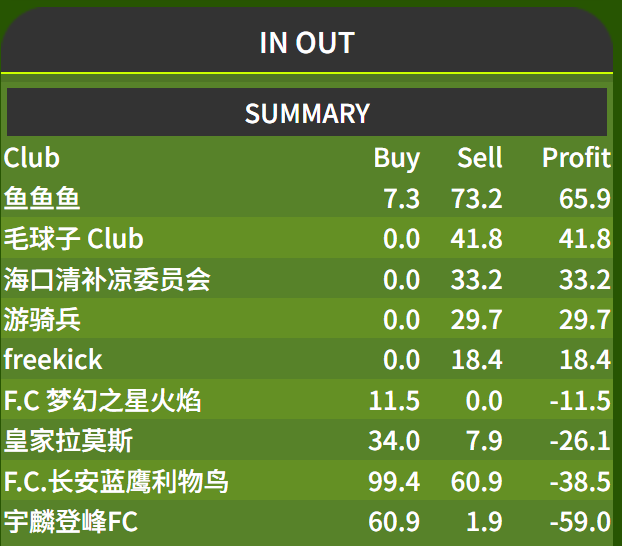Click the -59.0 profit value

pyautogui.click(x=580, y=522)
